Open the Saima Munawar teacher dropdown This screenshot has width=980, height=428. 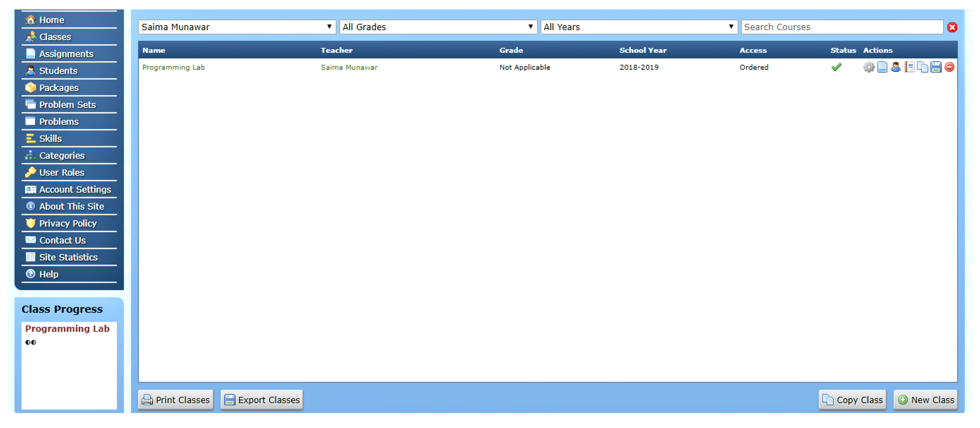237,27
